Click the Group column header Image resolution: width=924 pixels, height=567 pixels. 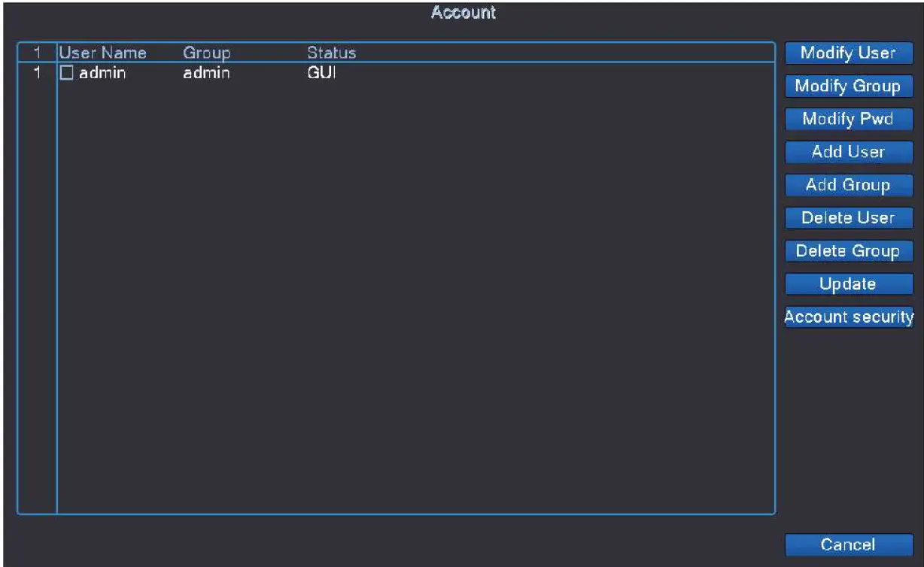(206, 53)
